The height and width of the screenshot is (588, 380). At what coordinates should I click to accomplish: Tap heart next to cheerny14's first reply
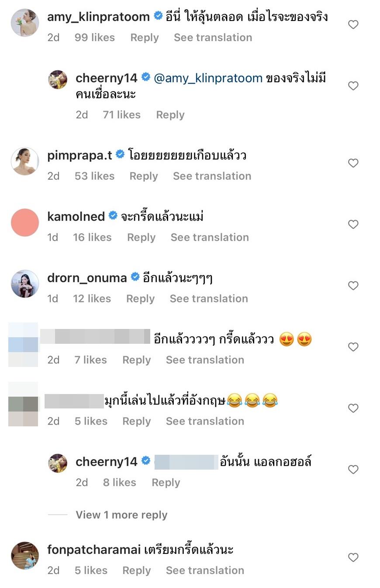353,86
